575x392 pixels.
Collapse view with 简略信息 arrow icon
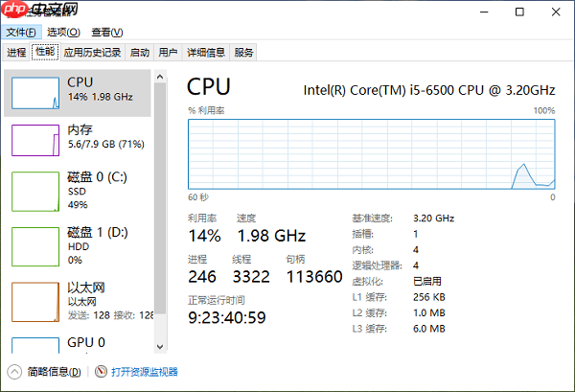tap(14, 372)
